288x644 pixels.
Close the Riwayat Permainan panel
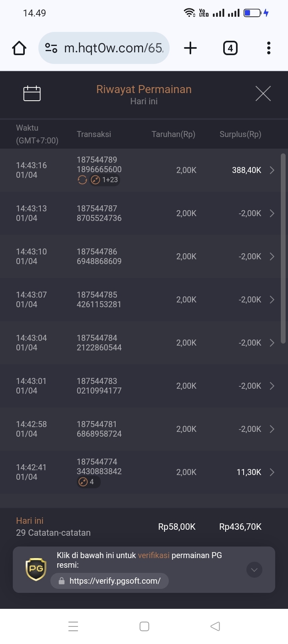point(263,93)
